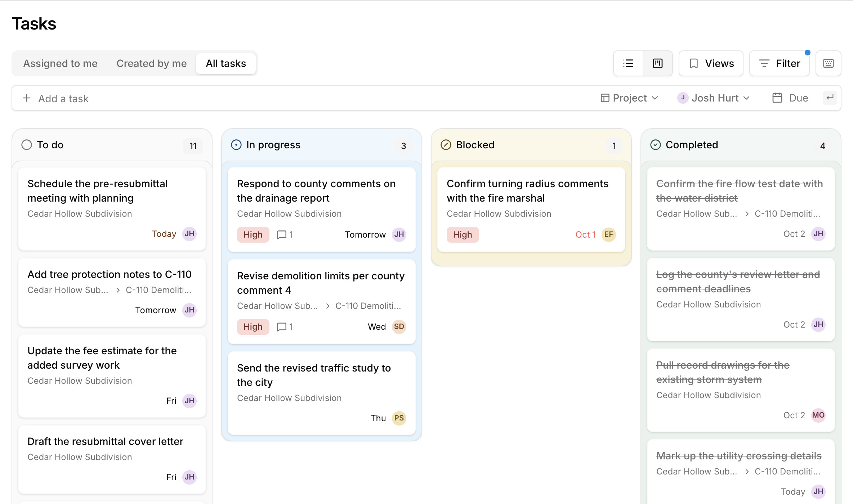Click C-110 Demoliti... link on tree protection task
853x504 pixels.
(x=158, y=290)
